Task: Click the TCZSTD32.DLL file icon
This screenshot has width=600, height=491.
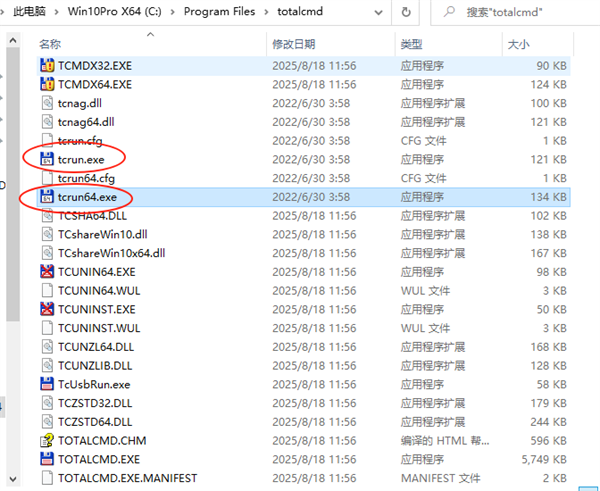Action: click(47, 403)
